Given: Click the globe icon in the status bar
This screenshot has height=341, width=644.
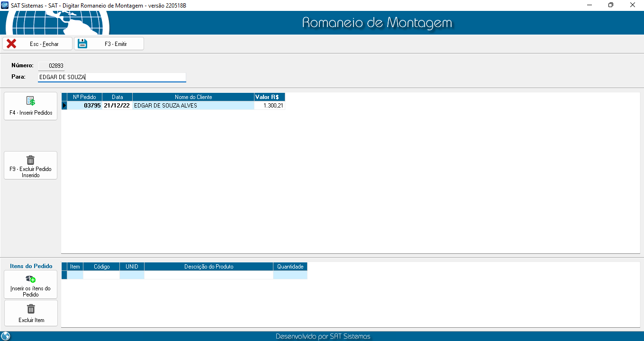Looking at the screenshot, I should (6, 336).
